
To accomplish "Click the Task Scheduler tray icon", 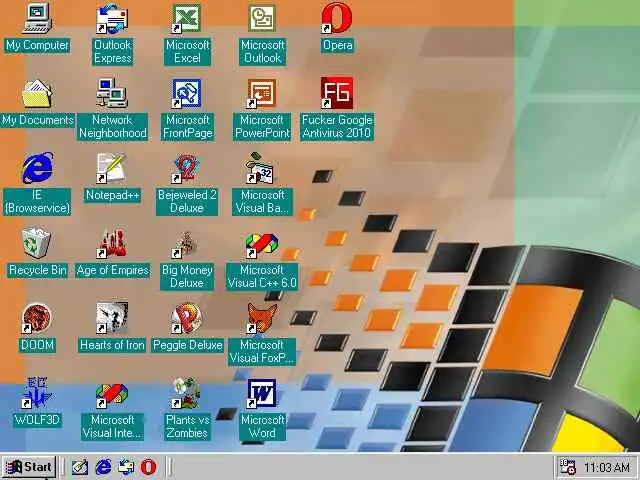I will coord(567,467).
